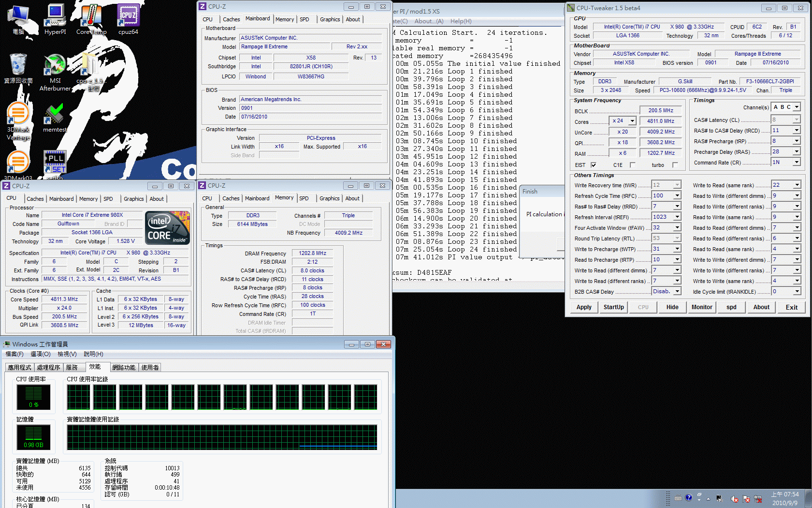The height and width of the screenshot is (508, 812).
Task: Open Help(H) menu in Super PI
Action: click(x=461, y=21)
